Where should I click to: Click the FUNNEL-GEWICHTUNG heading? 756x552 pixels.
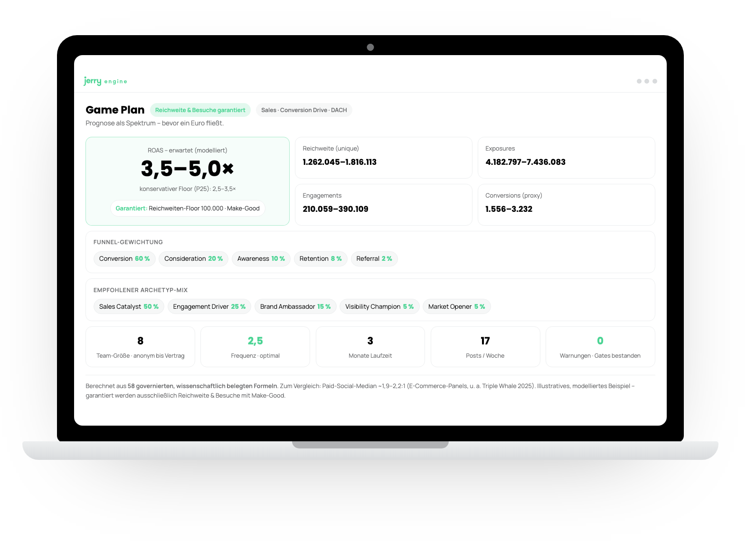coord(128,242)
